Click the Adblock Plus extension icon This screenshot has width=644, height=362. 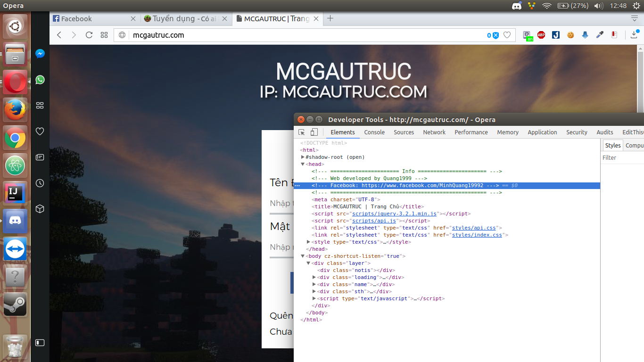tap(541, 35)
